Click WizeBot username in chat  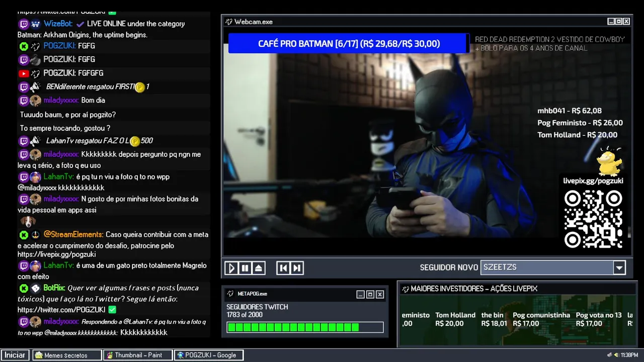click(x=58, y=24)
